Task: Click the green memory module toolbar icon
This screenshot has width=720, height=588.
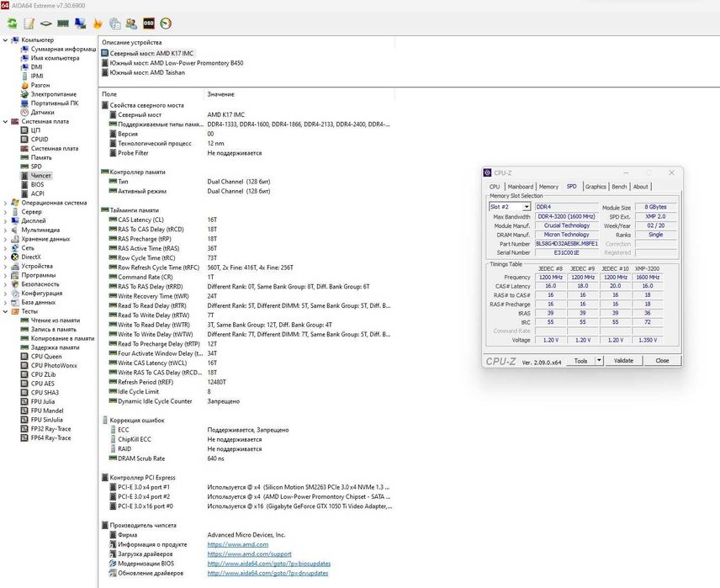Action: 63,24
